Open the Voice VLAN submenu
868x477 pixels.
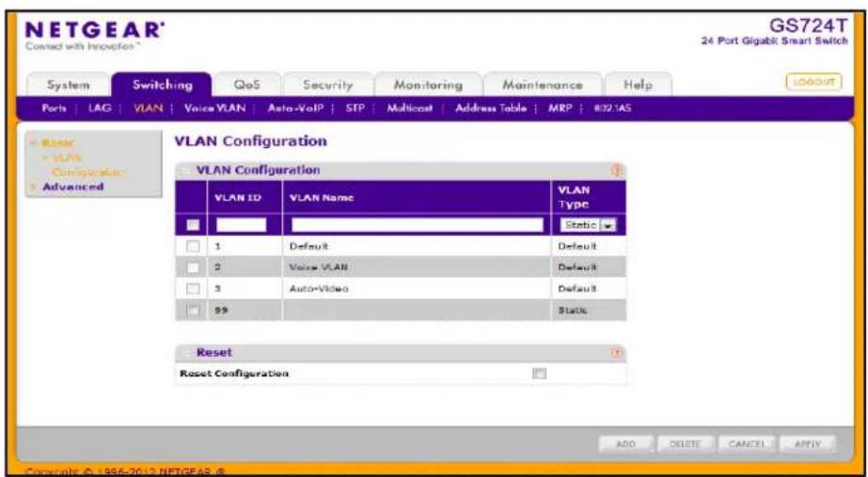pos(214,108)
